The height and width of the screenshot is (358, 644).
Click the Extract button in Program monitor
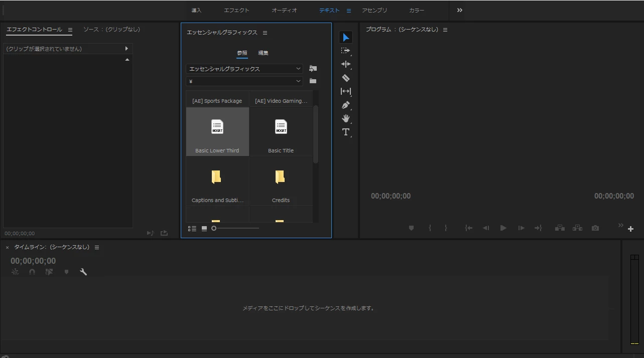point(578,228)
